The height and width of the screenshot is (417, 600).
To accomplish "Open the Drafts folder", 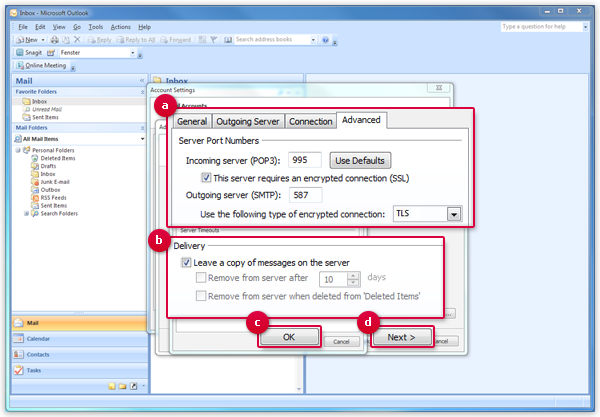I will click(x=48, y=166).
